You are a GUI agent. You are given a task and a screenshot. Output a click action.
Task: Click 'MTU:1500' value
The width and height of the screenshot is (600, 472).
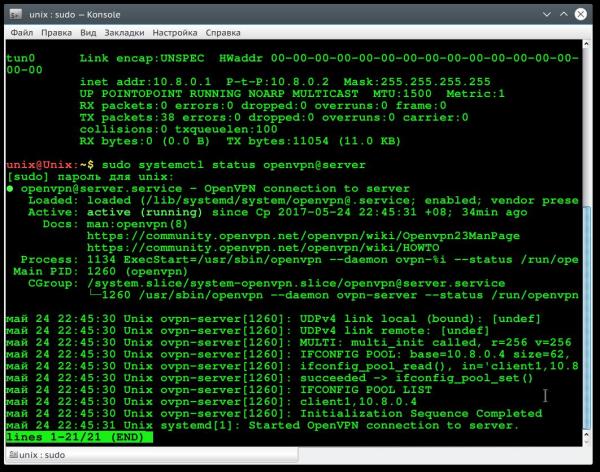402,94
